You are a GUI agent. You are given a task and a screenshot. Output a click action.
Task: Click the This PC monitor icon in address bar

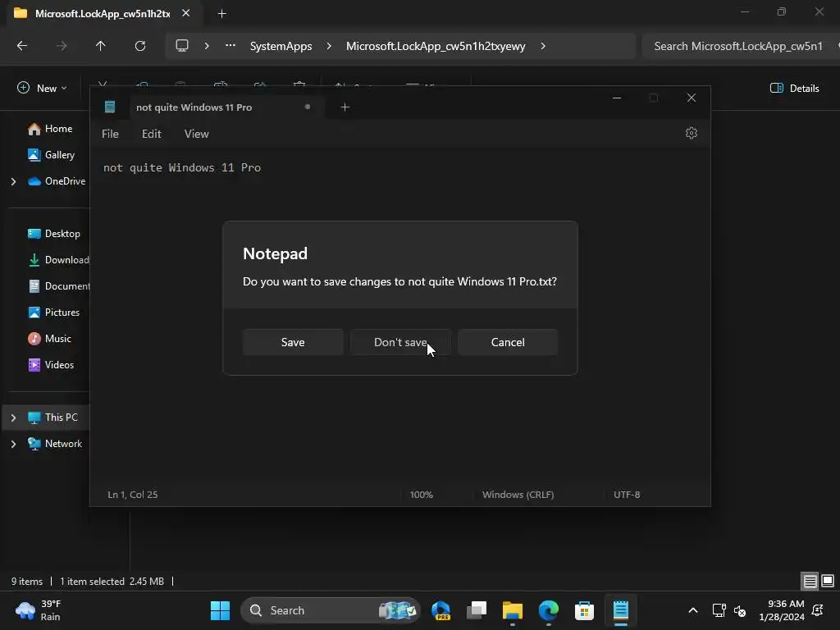[182, 46]
